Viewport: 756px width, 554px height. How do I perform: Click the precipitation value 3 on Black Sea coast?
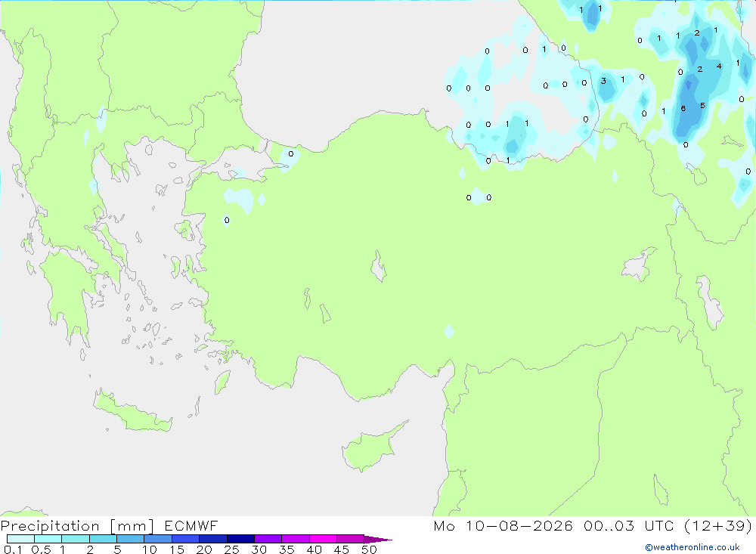click(x=603, y=81)
